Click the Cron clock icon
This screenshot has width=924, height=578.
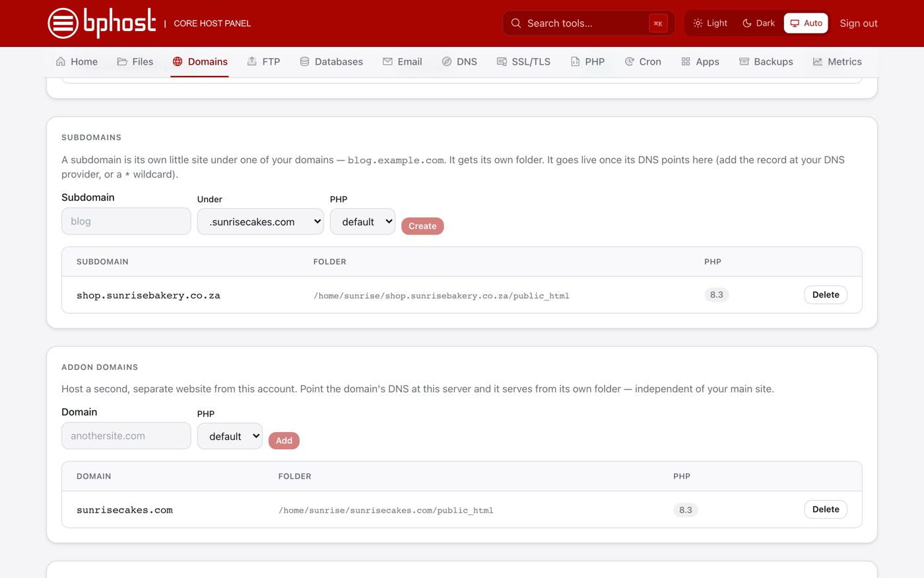coord(630,61)
